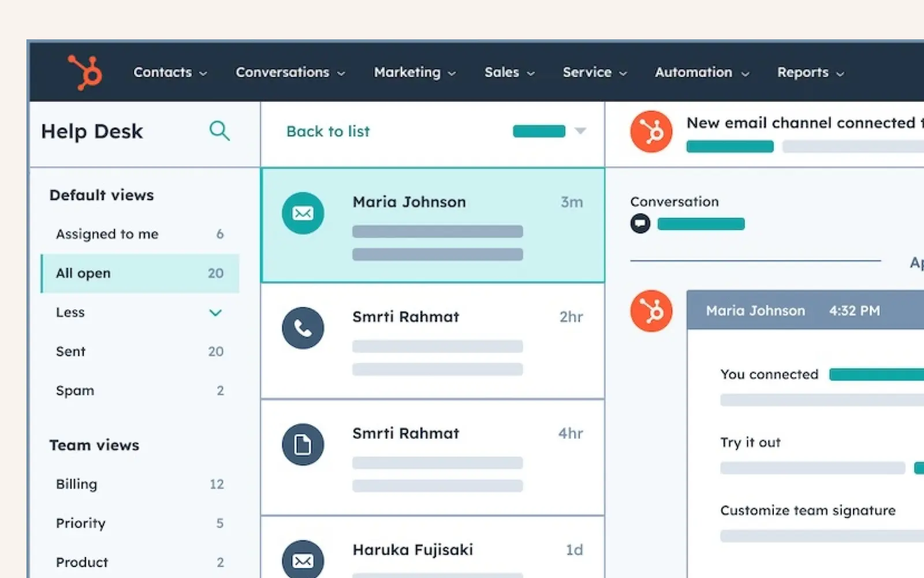
Task: Open the Reports menu
Action: [x=811, y=72]
